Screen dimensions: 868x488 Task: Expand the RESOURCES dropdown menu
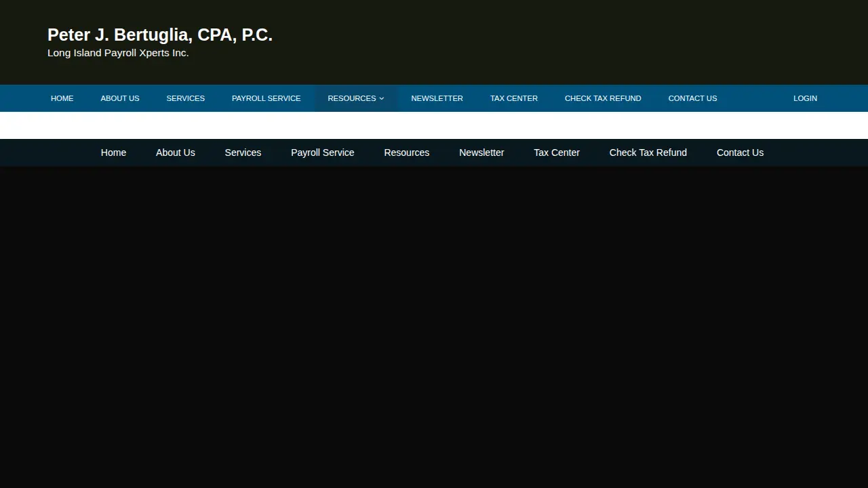(x=356, y=98)
